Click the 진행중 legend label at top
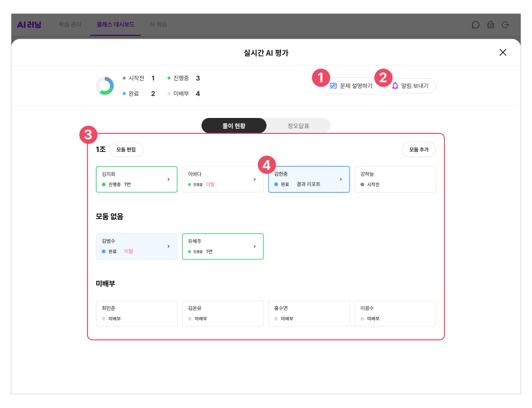 181,78
